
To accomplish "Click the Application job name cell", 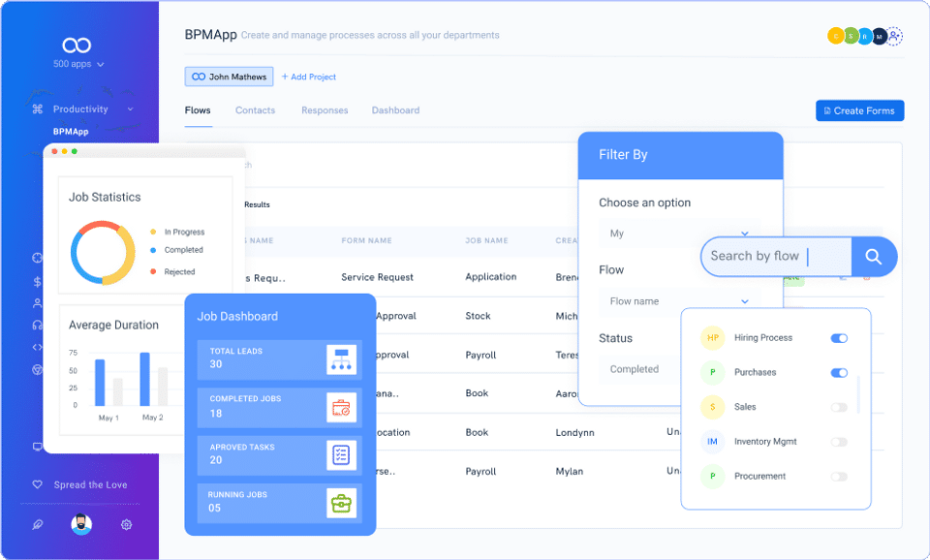I will (490, 277).
